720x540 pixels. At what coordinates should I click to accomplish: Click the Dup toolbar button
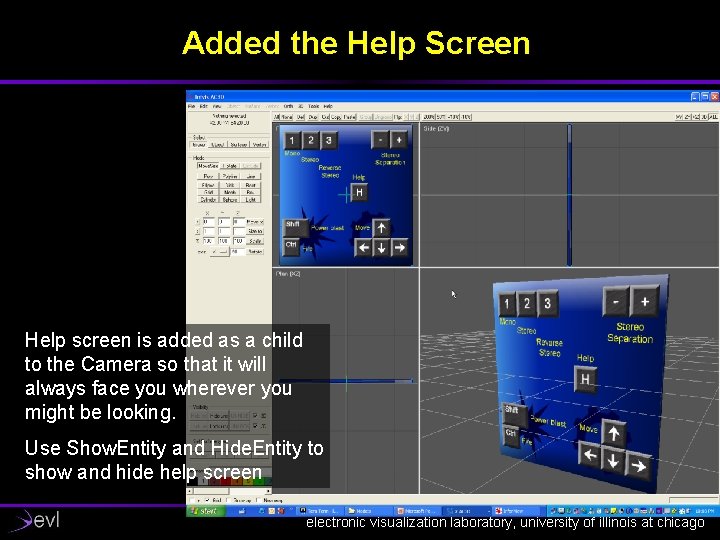click(313, 117)
